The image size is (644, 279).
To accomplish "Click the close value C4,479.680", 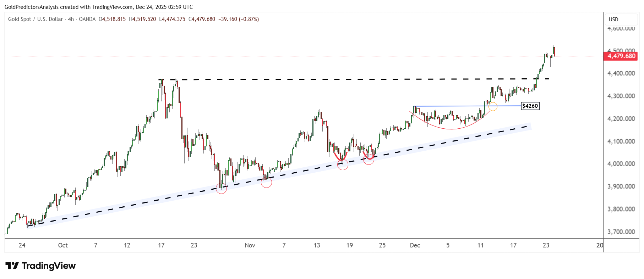I will tap(202, 19).
